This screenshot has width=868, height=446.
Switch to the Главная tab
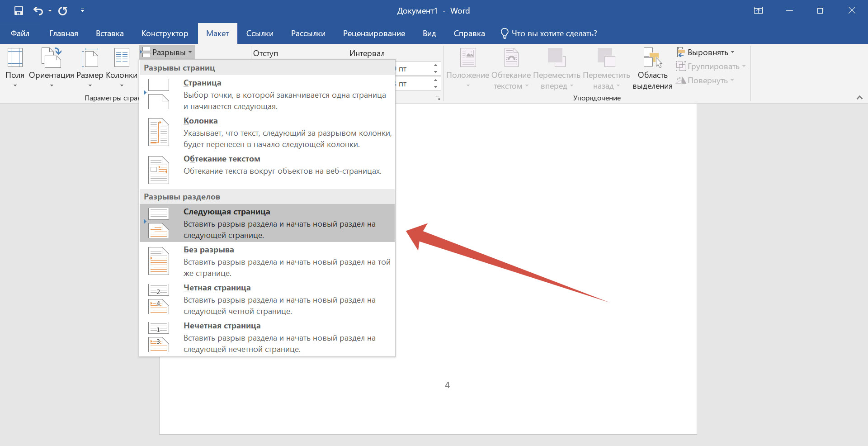(x=64, y=33)
